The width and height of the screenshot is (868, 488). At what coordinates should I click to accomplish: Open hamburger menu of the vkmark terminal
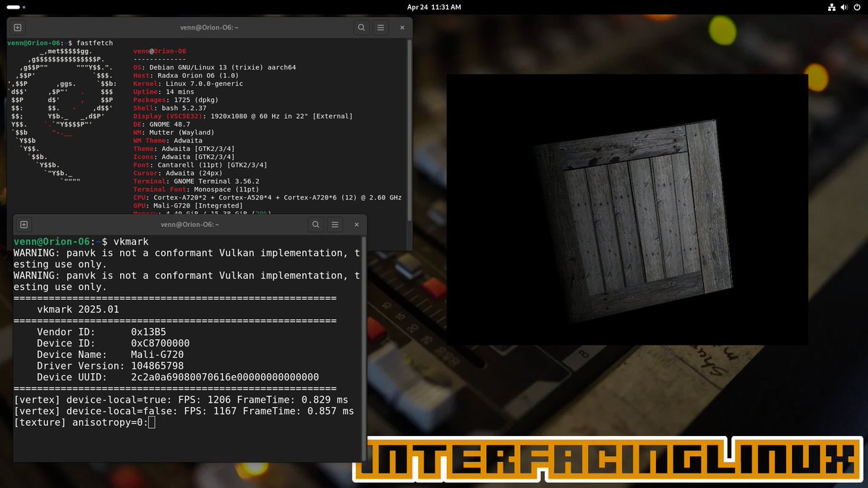(x=336, y=225)
